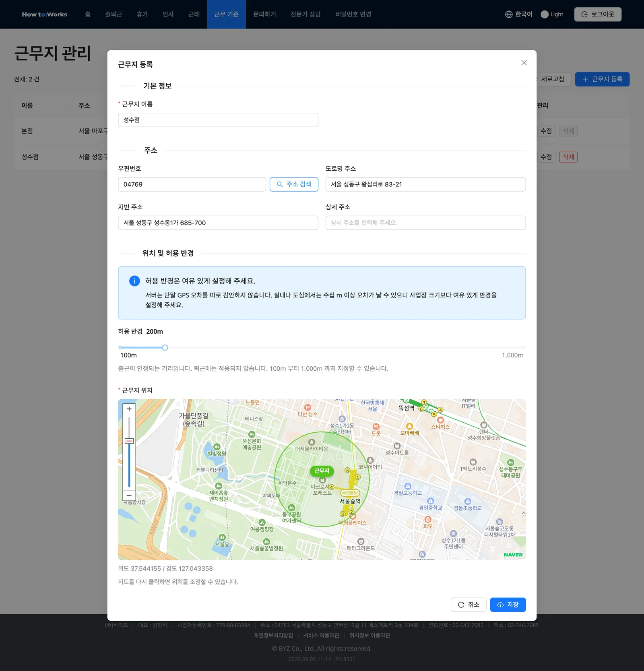This screenshot has height=671, width=644.
Task: Click the info icon in the notice box
Action: [x=134, y=281]
